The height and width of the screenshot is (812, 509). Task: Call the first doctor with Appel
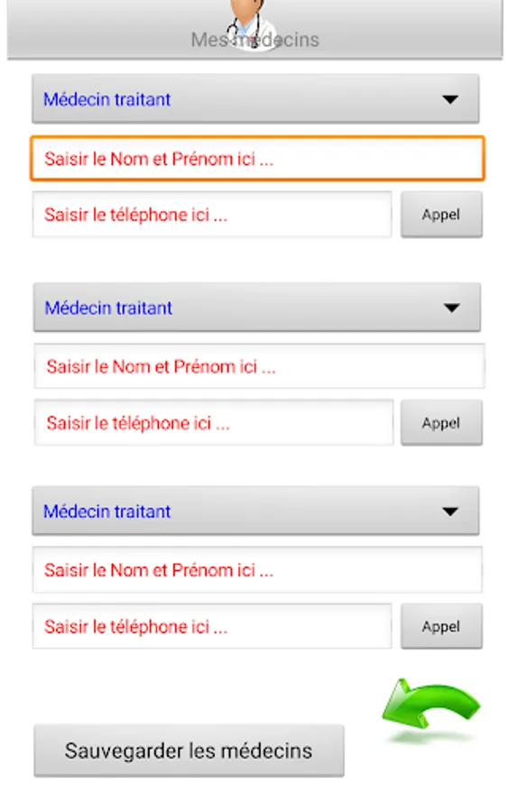(441, 215)
